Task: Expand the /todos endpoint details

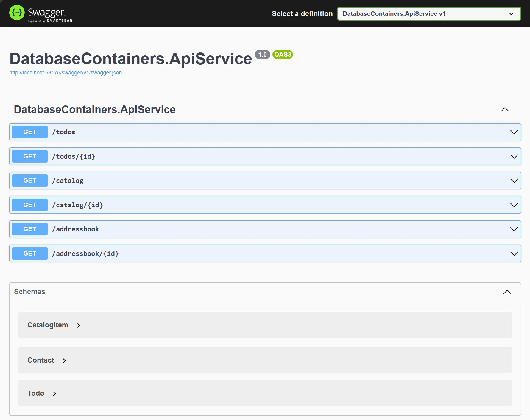Action: point(514,132)
